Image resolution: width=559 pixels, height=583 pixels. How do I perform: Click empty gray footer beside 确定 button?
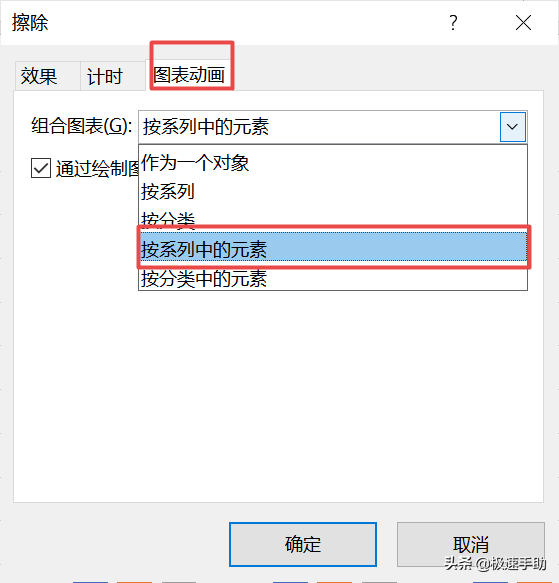point(119,544)
